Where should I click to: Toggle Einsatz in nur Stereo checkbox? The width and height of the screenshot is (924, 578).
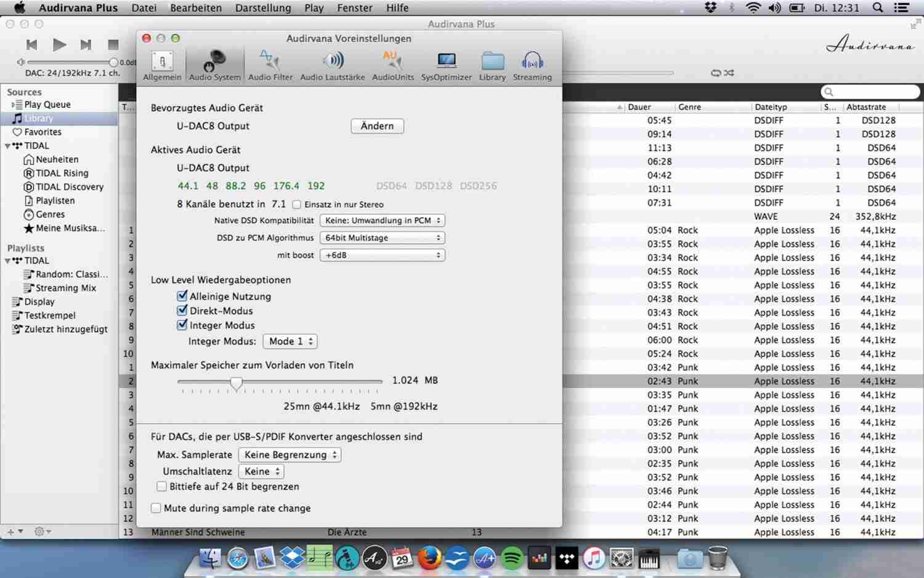click(x=296, y=205)
